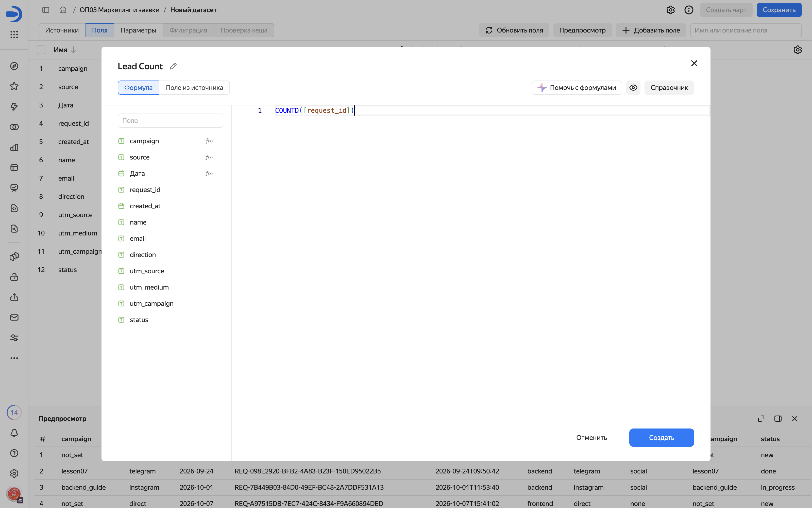Screen dimensions: 812x508
Task: Open favorites star in left sidebar
Action: (x=14, y=86)
